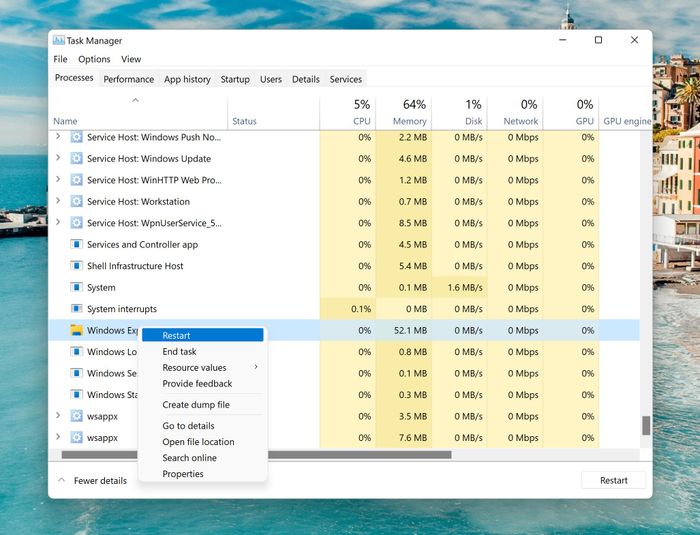Click the Shell Infrastructure Host icon
This screenshot has height=535, width=700.
pyautogui.click(x=77, y=266)
